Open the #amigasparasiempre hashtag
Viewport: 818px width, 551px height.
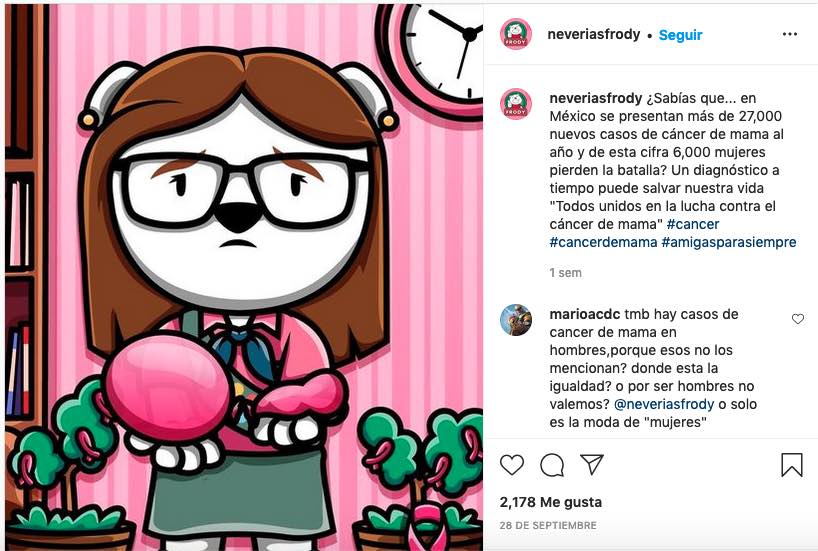point(729,243)
